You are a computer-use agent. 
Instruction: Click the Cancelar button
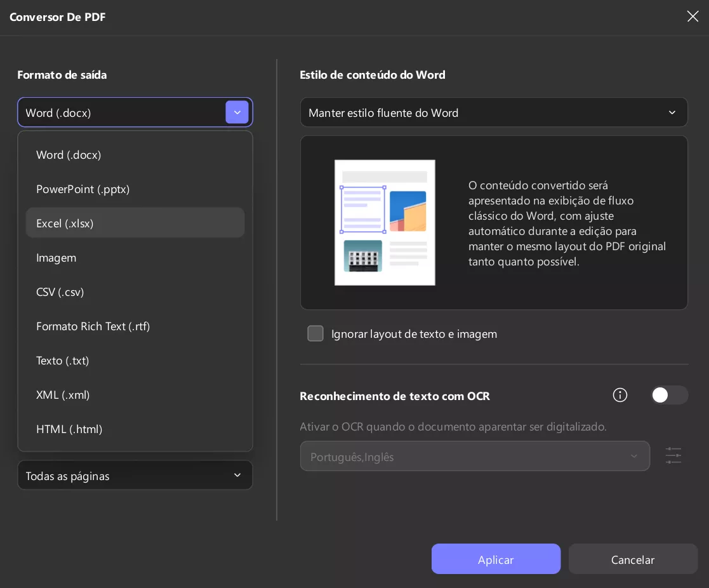tap(632, 559)
